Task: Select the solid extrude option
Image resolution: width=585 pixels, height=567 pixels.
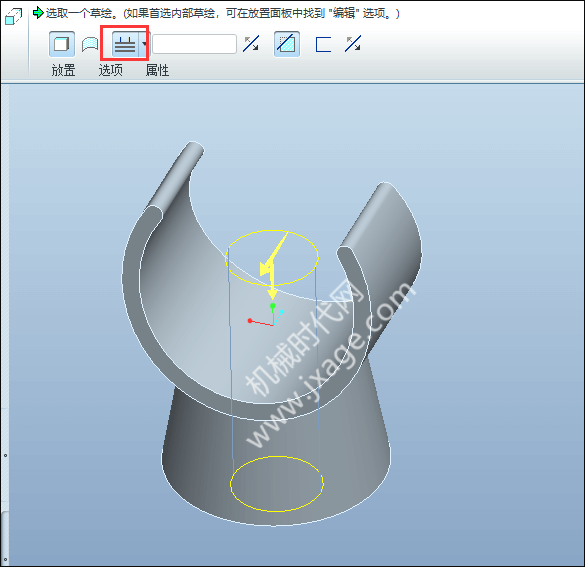Action: tap(62, 44)
